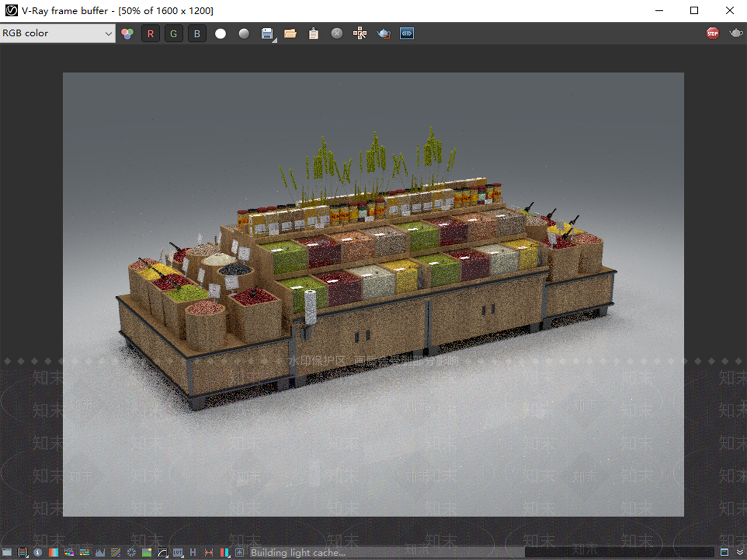
Task: Toggle the curves correction icon
Action: coord(162,553)
